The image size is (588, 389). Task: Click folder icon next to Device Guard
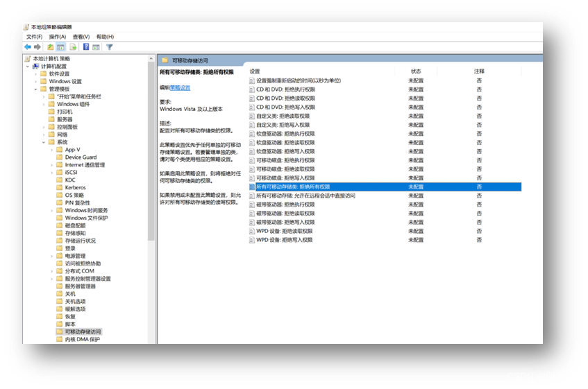[59, 157]
